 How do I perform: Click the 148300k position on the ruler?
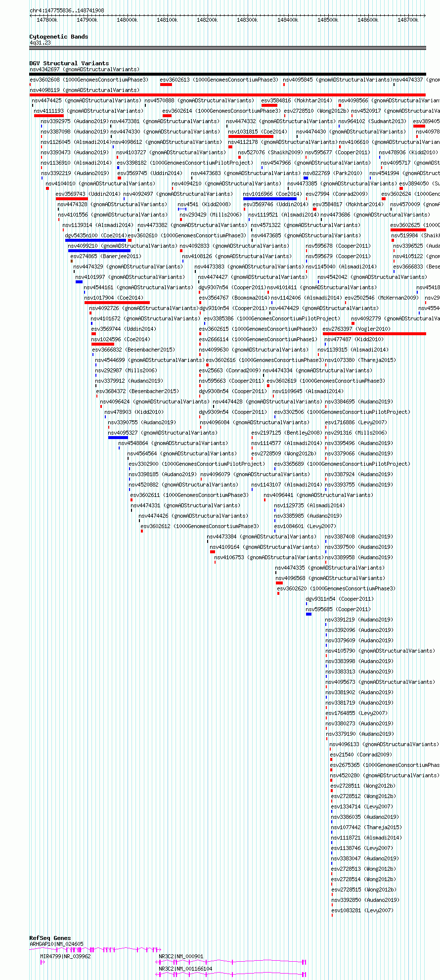pyautogui.click(x=247, y=20)
